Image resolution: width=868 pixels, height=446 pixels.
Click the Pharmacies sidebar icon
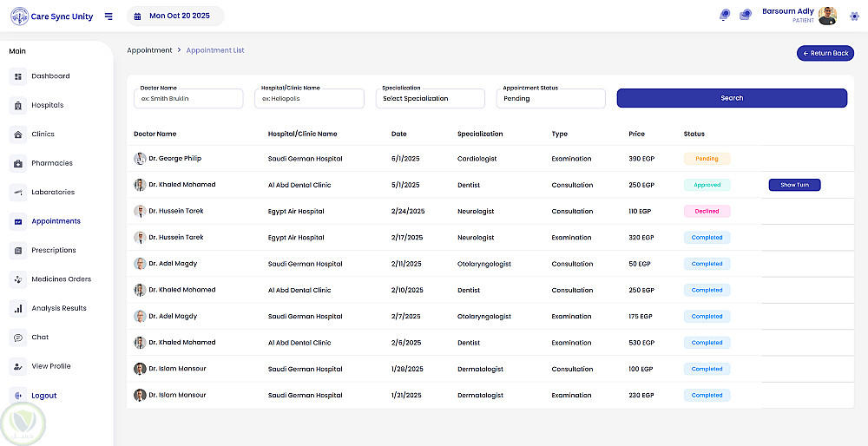click(18, 163)
